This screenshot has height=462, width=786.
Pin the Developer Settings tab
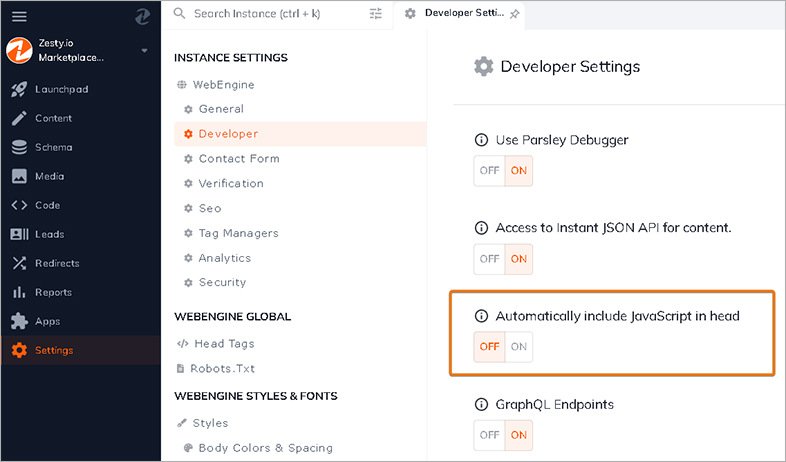pyautogui.click(x=514, y=14)
